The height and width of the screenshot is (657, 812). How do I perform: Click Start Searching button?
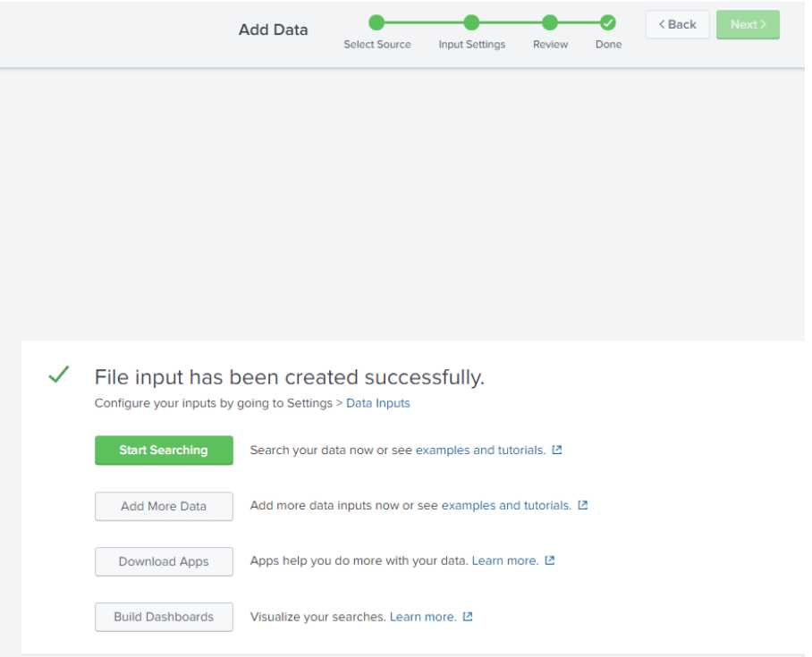coord(164,450)
